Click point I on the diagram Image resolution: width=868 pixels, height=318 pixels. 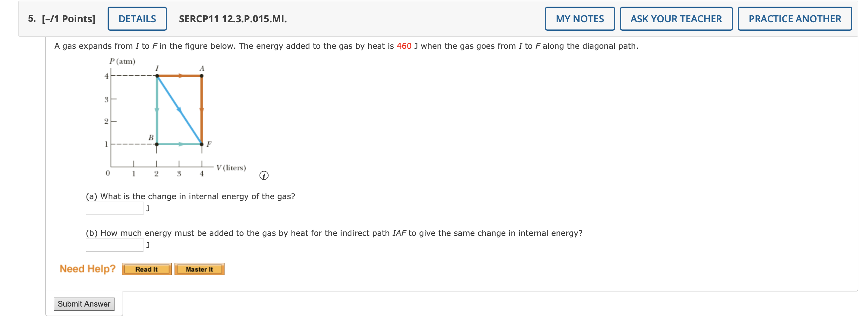(x=157, y=76)
